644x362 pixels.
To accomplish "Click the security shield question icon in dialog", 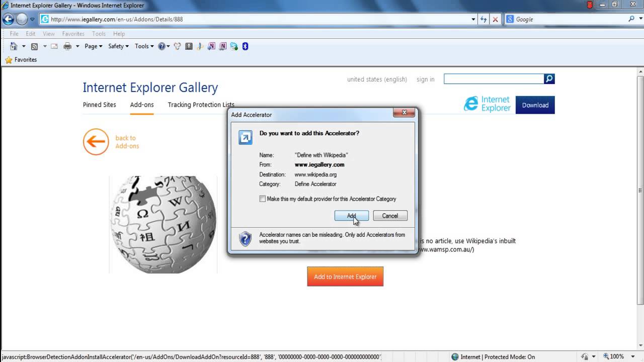I will pyautogui.click(x=245, y=238).
